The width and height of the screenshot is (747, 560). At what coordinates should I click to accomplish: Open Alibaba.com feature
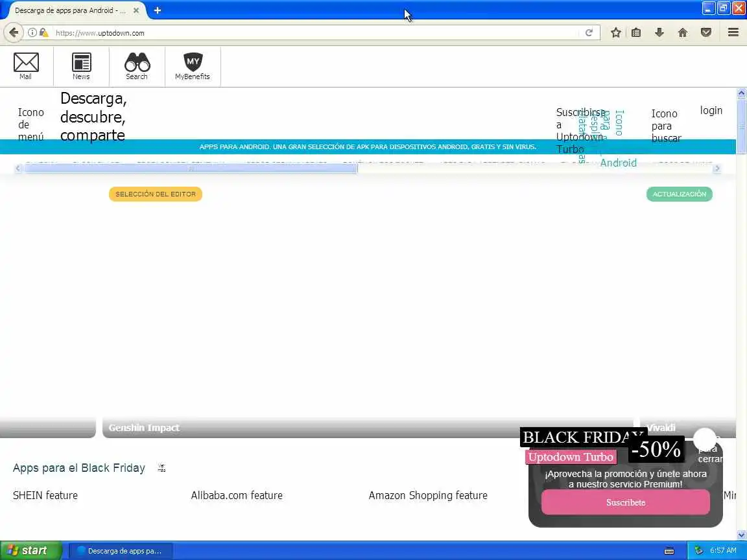[237, 495]
